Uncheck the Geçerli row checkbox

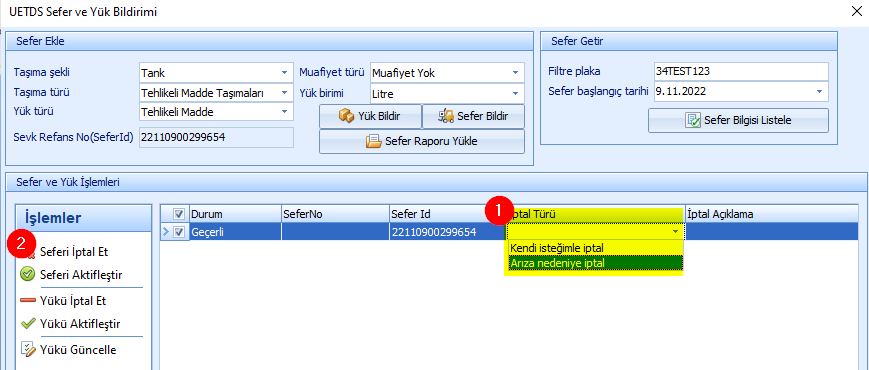tap(179, 233)
